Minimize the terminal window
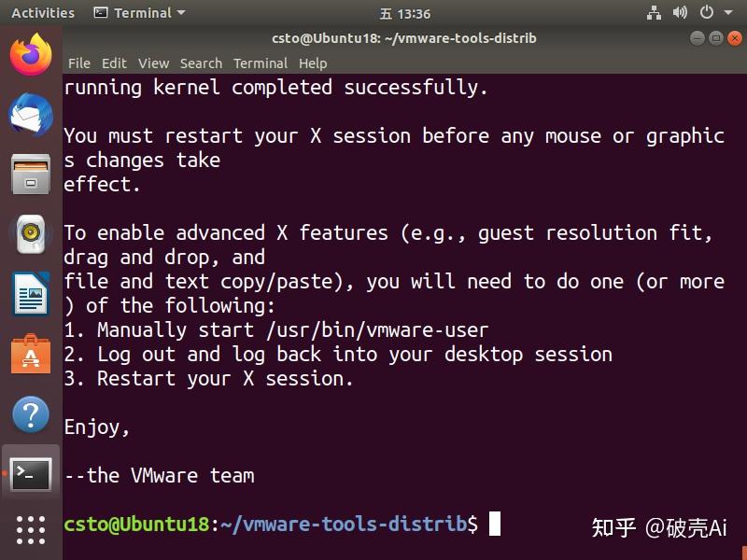Image resolution: width=747 pixels, height=560 pixels. click(696, 38)
